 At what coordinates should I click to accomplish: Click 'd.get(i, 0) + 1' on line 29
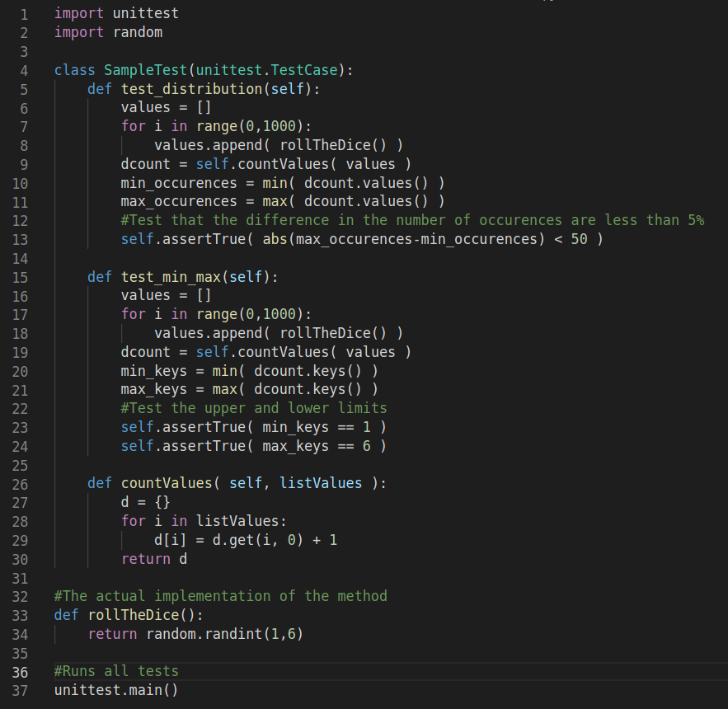point(275,540)
